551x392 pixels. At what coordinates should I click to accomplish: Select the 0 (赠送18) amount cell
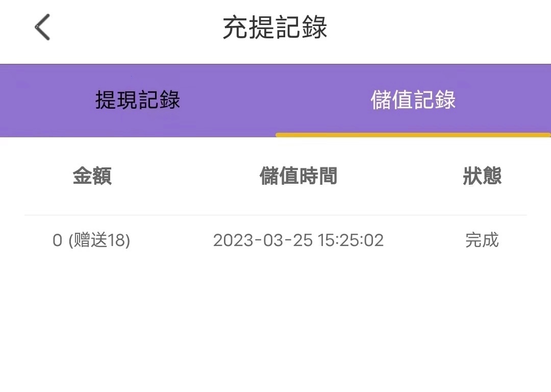pos(91,240)
